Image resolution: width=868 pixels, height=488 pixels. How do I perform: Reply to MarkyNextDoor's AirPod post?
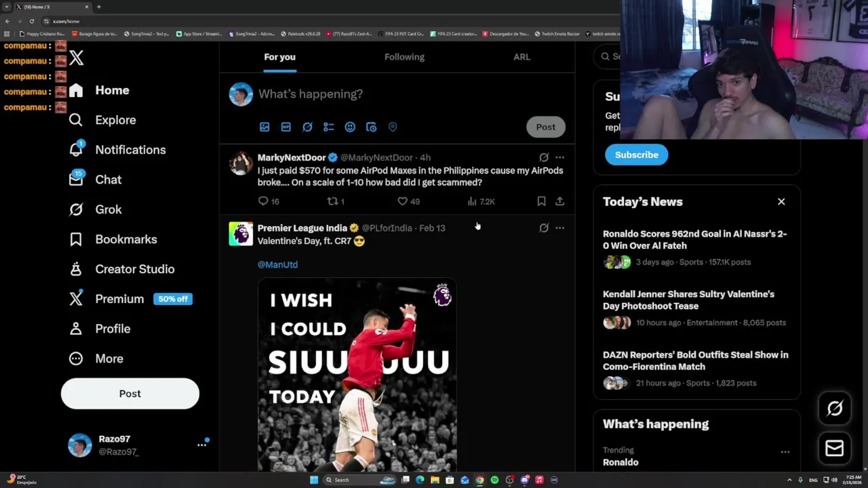click(x=269, y=201)
